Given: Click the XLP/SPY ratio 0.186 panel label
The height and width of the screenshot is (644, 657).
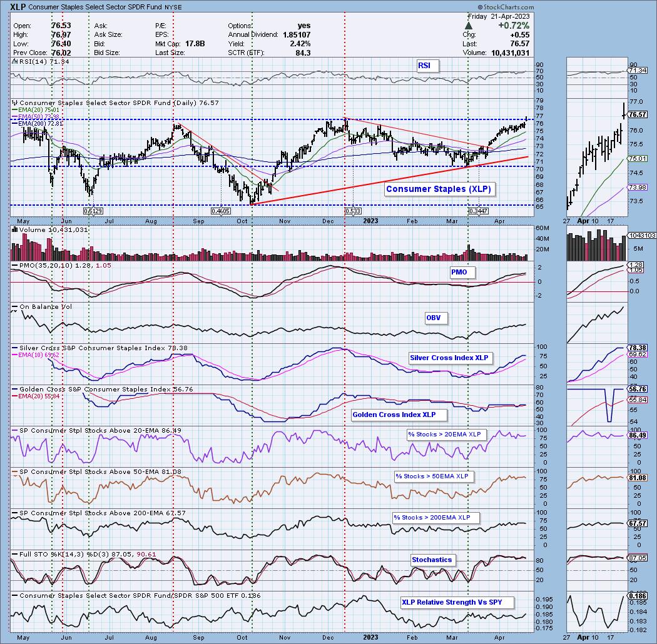Looking at the screenshot, I should 136,595.
